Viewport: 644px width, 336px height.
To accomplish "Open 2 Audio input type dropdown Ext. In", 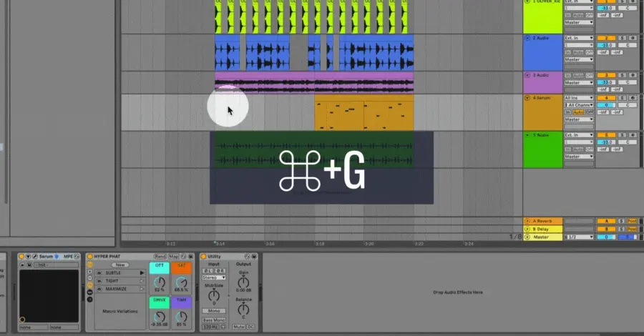I will point(579,38).
